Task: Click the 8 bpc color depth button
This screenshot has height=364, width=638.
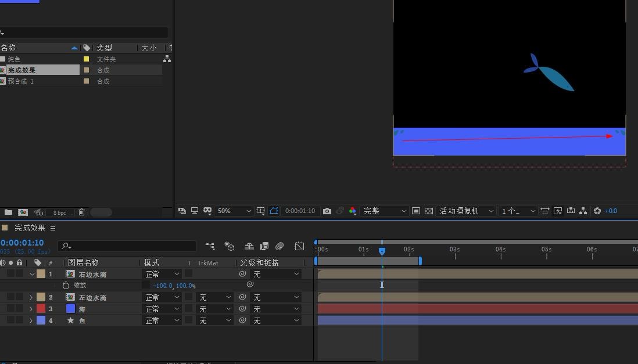Action: [x=59, y=212]
